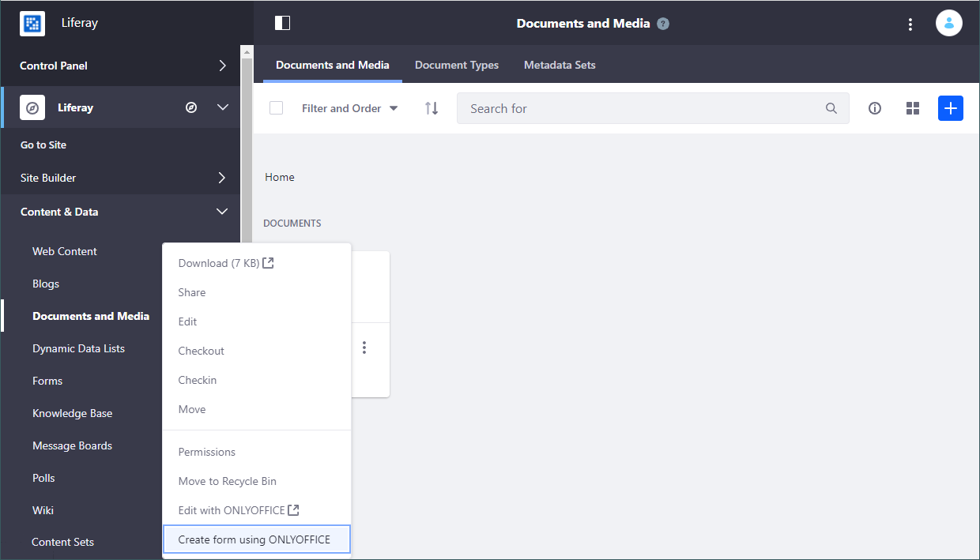This screenshot has height=560, width=980.
Task: Reverse the sort direction arrows
Action: [432, 108]
